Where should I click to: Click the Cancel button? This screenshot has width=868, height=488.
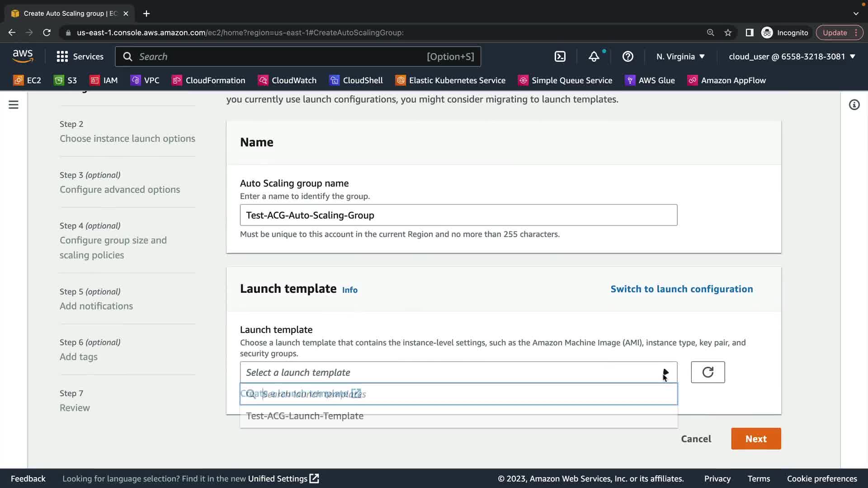coord(696,439)
